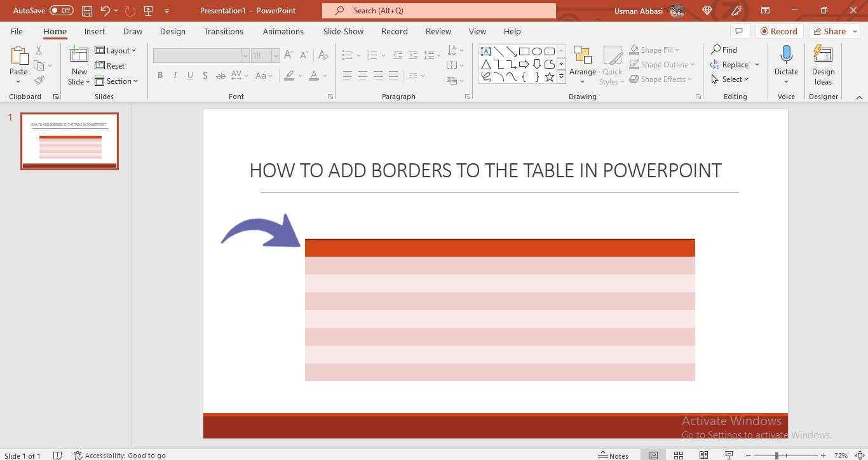Open the Layout dropdown
Viewport: 868px width, 460px height.
116,51
